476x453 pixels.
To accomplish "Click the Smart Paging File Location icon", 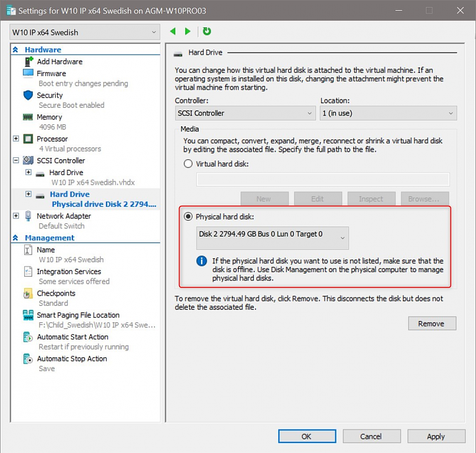I will (x=28, y=315).
